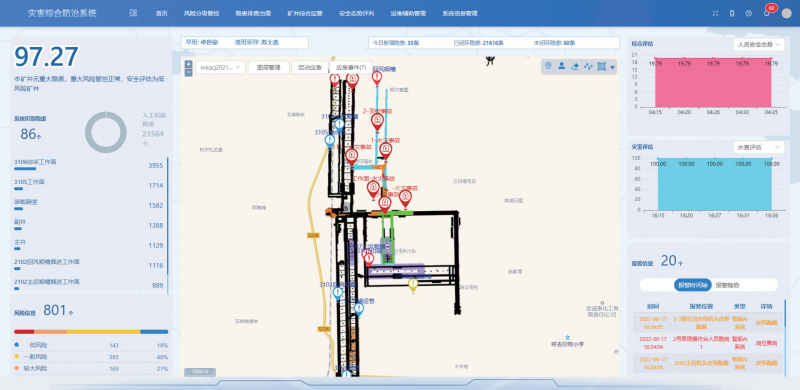Viewport: 800px width, 390px height.
Task: Toggle fullscreen icon in top header
Action: click(715, 13)
